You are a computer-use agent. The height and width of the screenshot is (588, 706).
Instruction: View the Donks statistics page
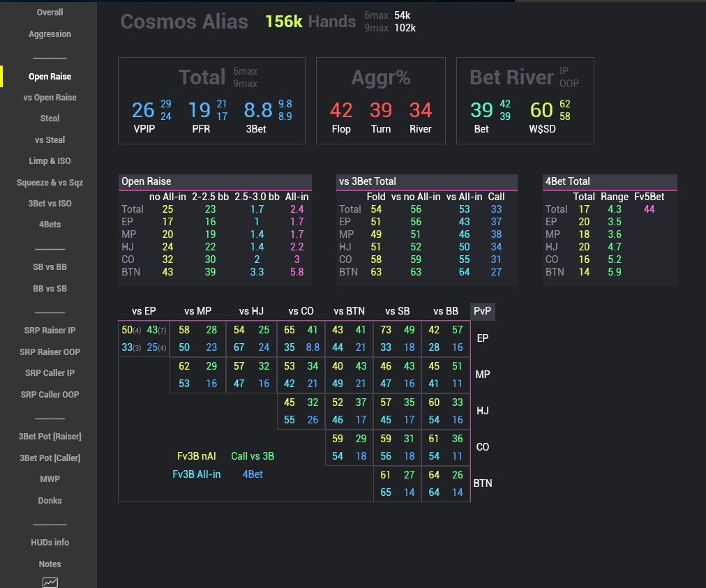50,500
